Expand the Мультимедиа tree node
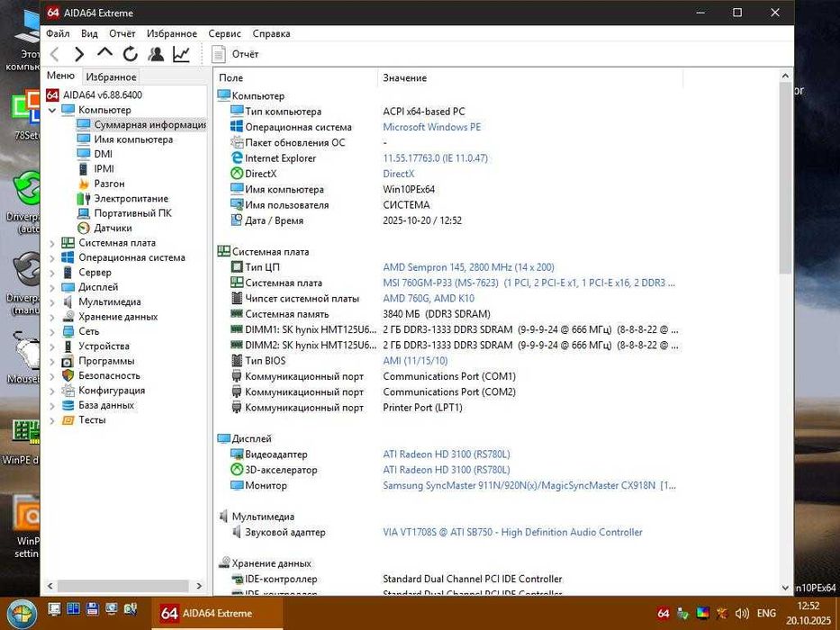 click(x=52, y=302)
